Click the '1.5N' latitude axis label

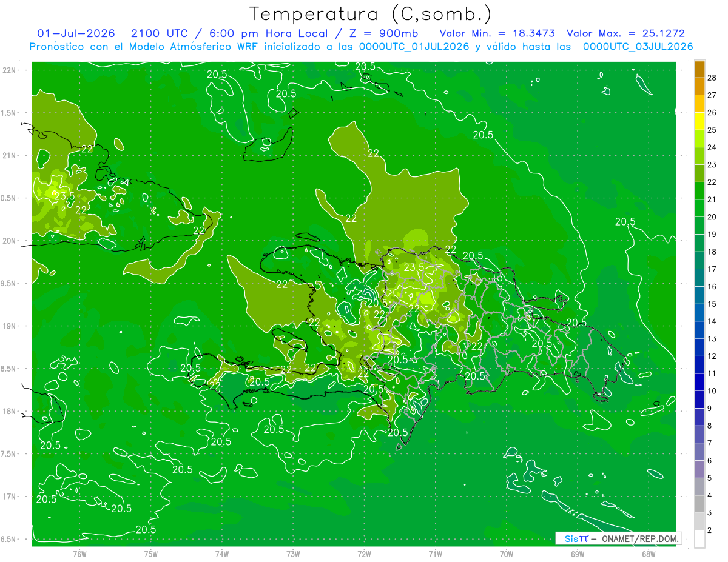click(x=9, y=113)
